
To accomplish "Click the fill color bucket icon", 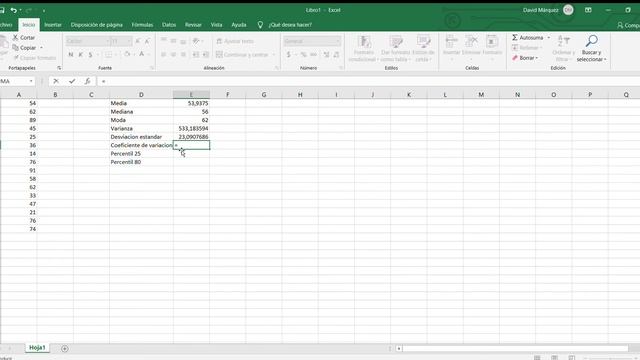I will pos(127,54).
